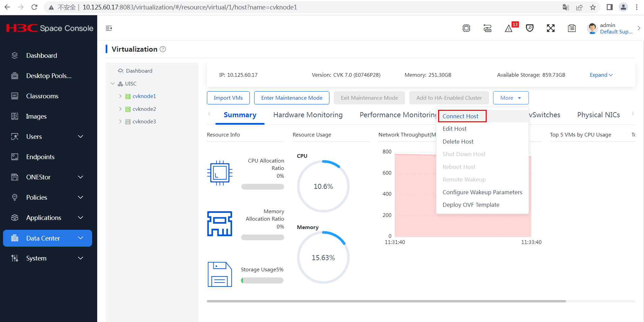644x322 pixels.
Task: Click the Desktop Pools sidebar icon
Action: tap(15, 76)
